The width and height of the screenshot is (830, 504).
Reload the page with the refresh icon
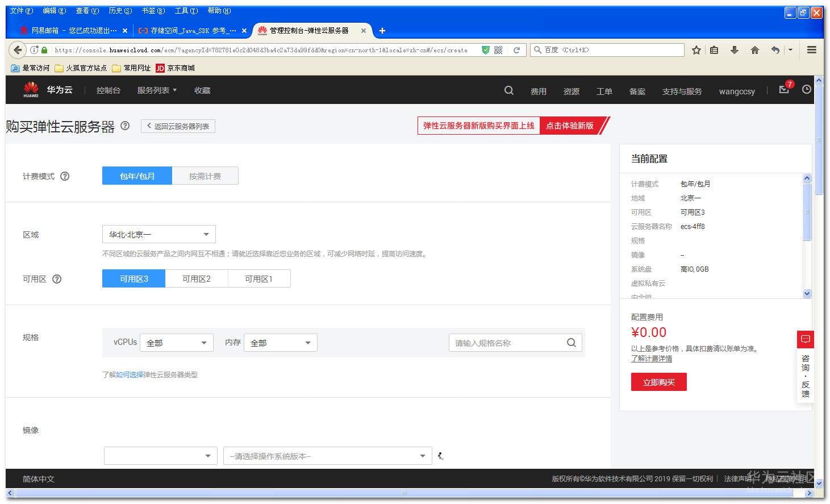tap(517, 50)
